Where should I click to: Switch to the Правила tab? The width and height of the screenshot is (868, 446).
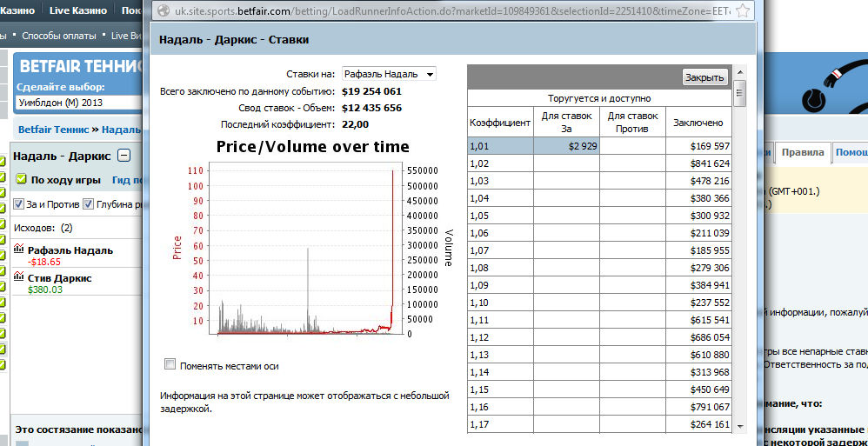[x=803, y=153]
